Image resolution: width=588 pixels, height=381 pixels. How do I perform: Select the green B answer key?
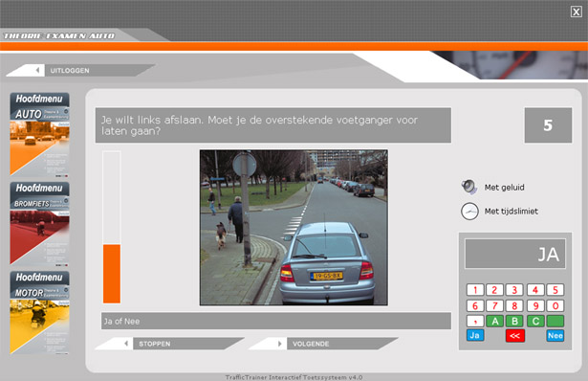pos(514,321)
